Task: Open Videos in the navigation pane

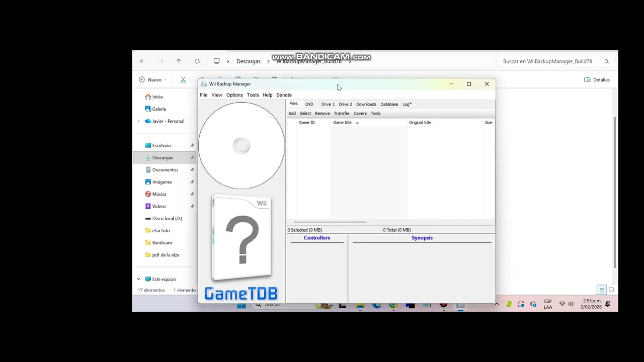Action: click(164, 206)
